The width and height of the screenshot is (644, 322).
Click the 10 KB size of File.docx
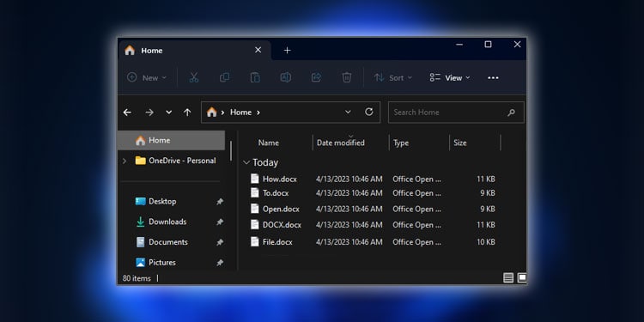click(x=486, y=242)
